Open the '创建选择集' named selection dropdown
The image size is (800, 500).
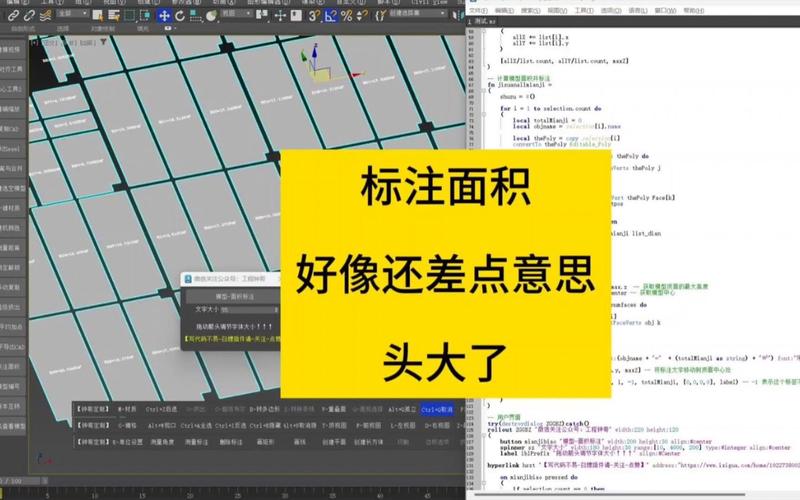pyautogui.click(x=417, y=13)
